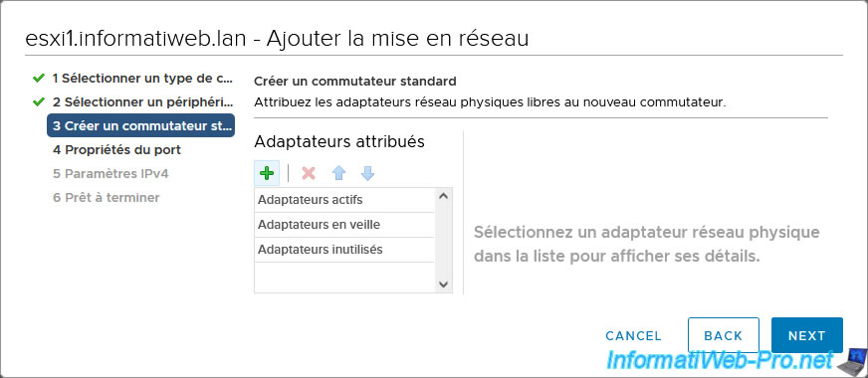Open step 2 Sélectionner un périphérique
This screenshot has width=868, height=378.
coord(142,101)
